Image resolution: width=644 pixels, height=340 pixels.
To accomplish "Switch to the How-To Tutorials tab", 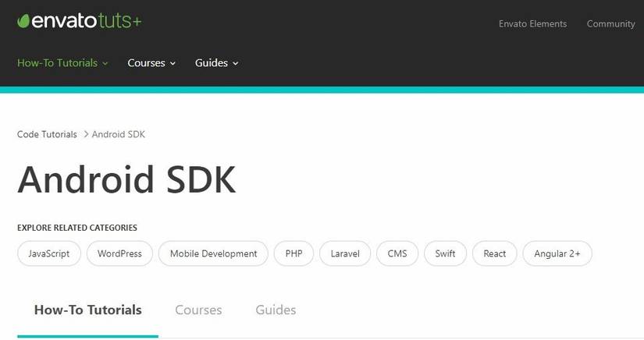I will pyautogui.click(x=88, y=310).
